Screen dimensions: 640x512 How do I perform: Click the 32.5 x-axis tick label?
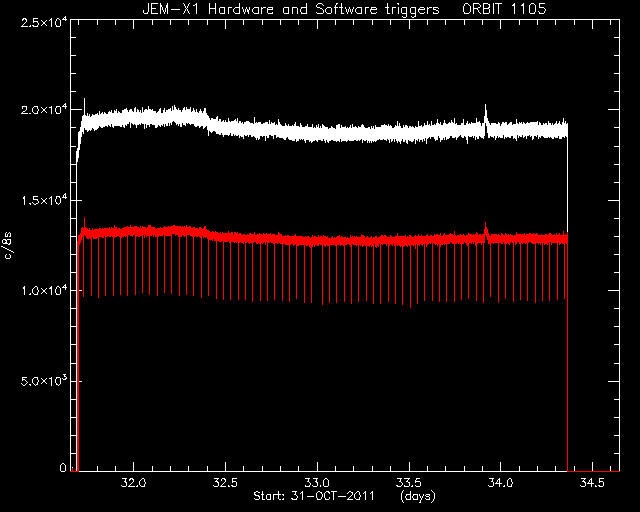click(225, 483)
